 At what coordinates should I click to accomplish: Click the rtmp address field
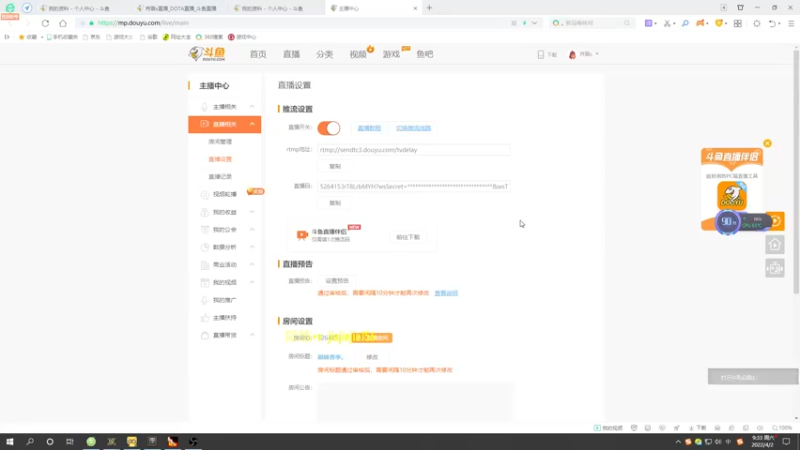pyautogui.click(x=413, y=149)
